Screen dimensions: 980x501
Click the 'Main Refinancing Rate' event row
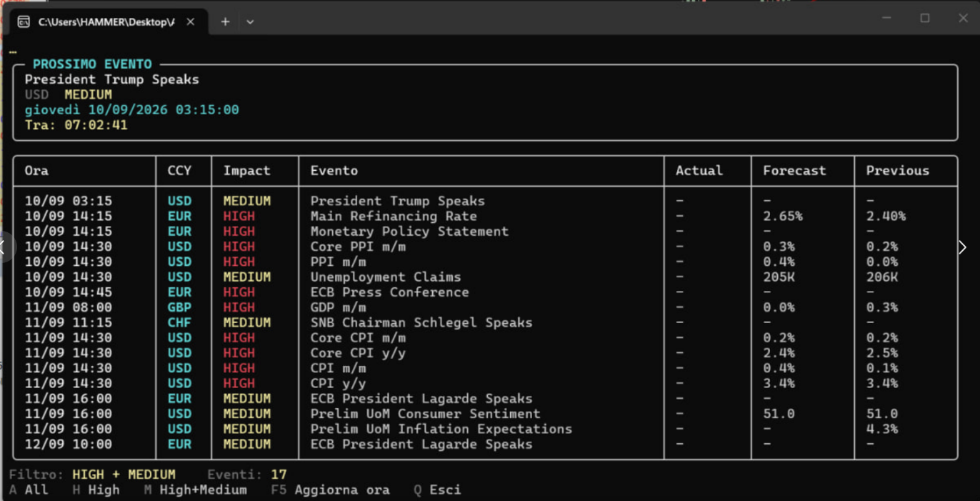coord(485,217)
